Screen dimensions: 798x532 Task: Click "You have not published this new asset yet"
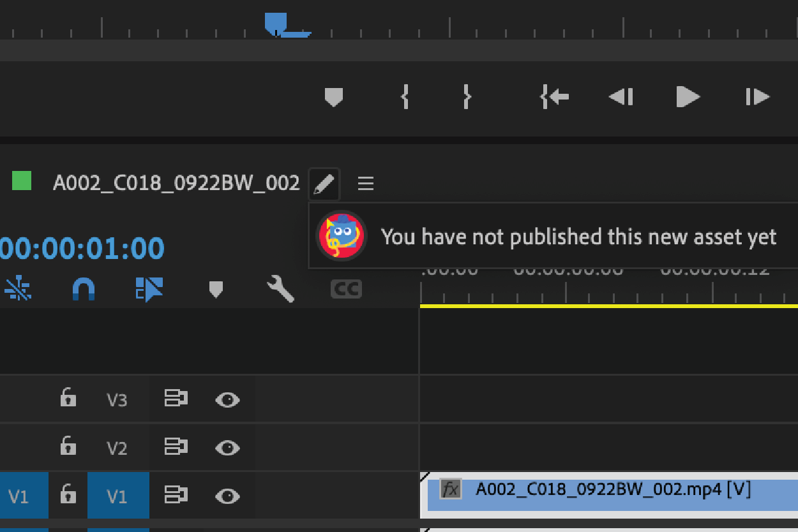(x=578, y=237)
